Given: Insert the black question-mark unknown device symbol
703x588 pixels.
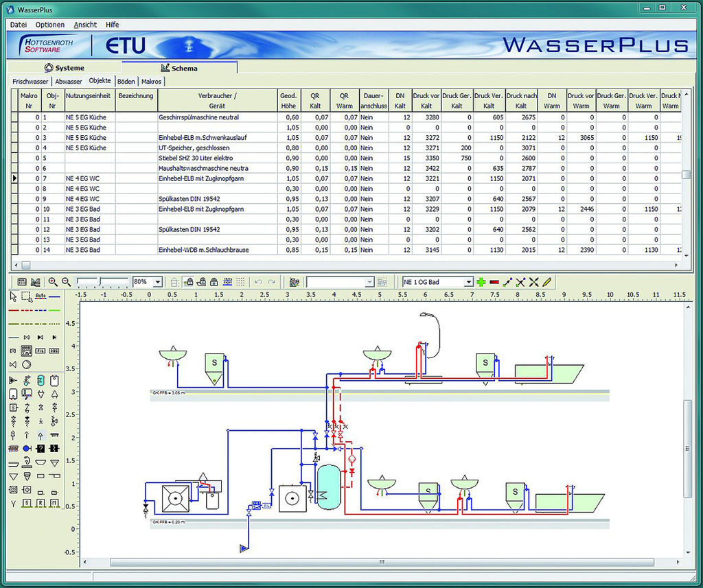Looking at the screenshot, I should (x=41, y=448).
